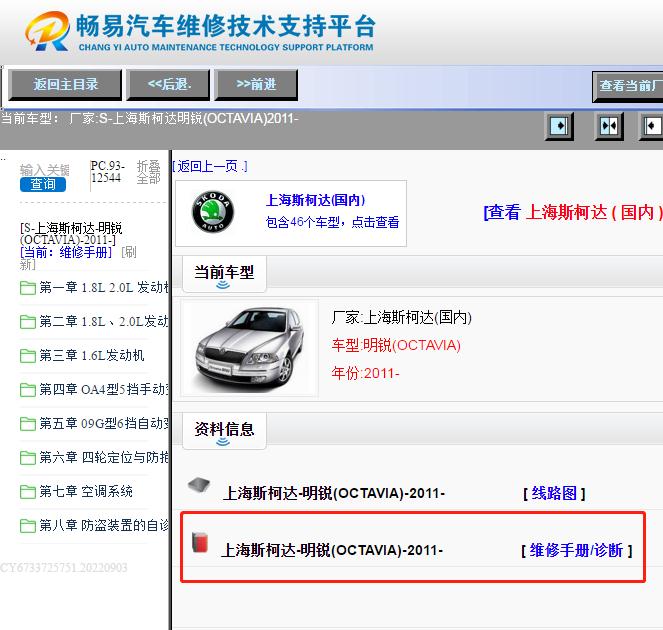This screenshot has width=663, height=630.
Task: Click the red 查看 上海斯柯达 (国内) link
Action: pyautogui.click(x=573, y=212)
